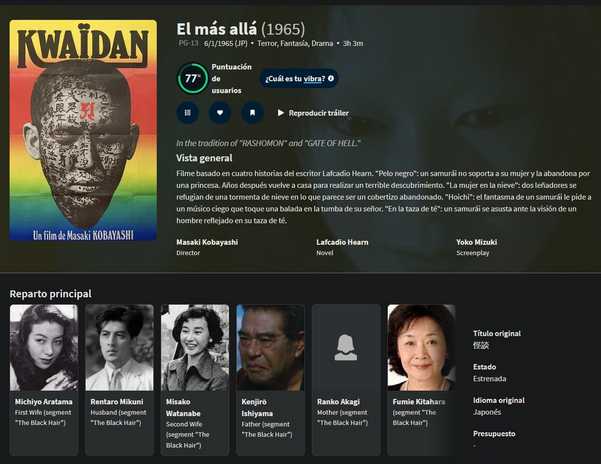Open Kenjiro Ishiyama's cast photo

click(271, 348)
